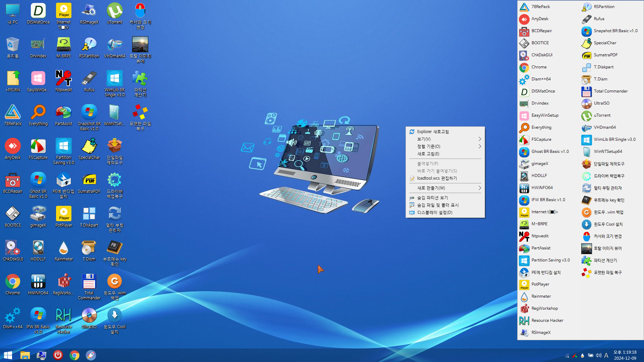This screenshot has height=362, width=644.
Task: Select the Rufus desktop icon
Action: 89,81
